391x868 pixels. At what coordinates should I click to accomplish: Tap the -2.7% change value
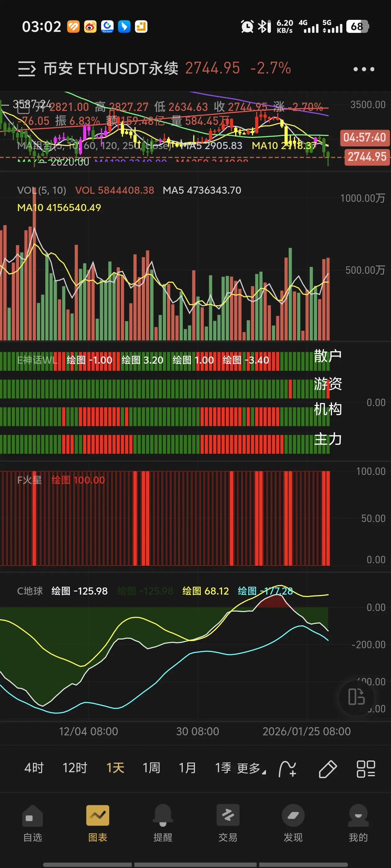[271, 69]
